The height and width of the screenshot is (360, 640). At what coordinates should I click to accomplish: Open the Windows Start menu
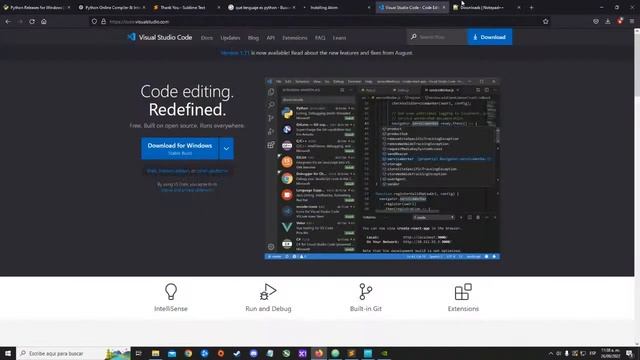8,353
